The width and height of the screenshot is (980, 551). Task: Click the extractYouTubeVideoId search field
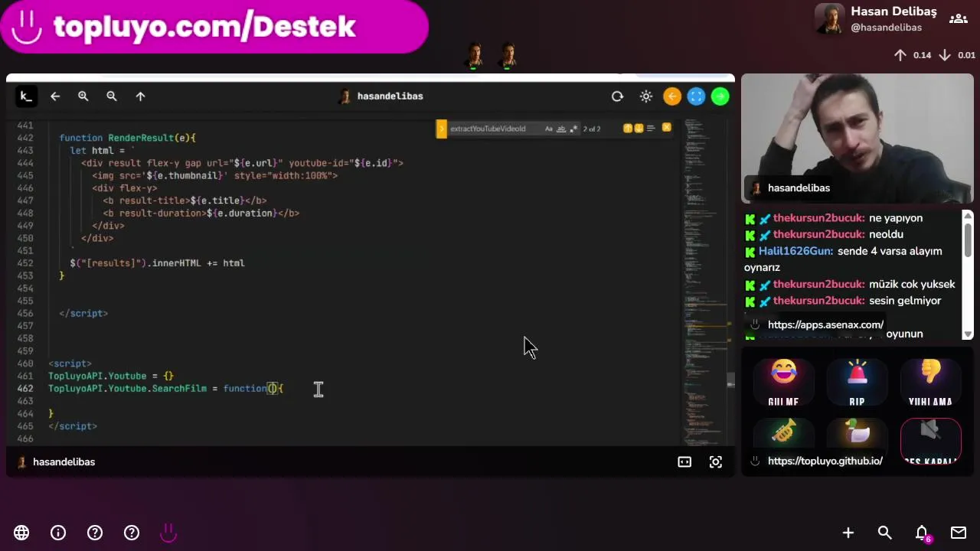point(494,129)
